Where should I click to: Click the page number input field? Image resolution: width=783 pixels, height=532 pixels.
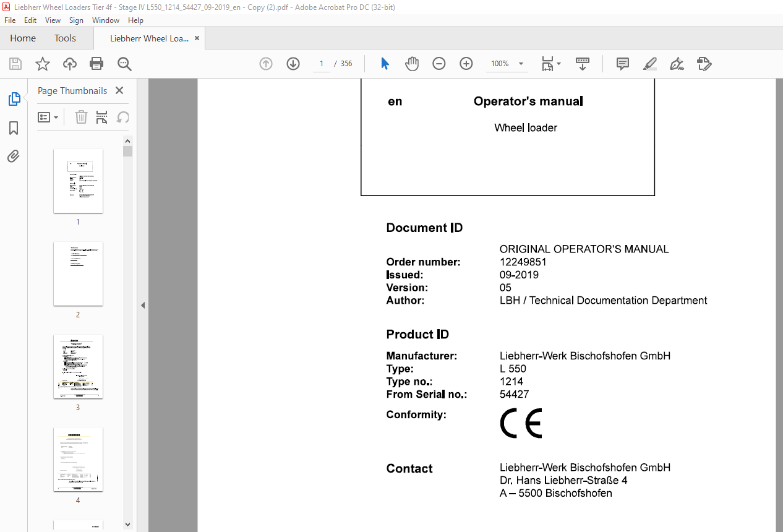[x=322, y=64]
